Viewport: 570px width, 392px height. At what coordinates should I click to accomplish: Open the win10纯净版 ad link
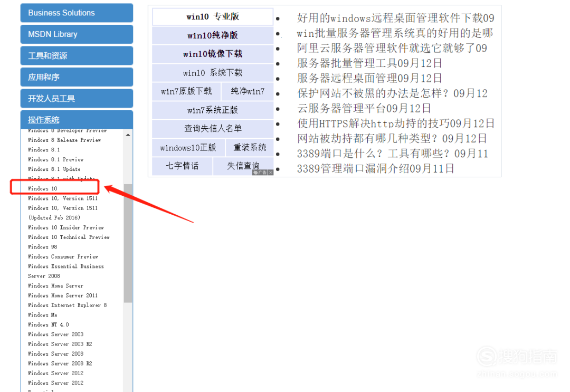click(213, 35)
